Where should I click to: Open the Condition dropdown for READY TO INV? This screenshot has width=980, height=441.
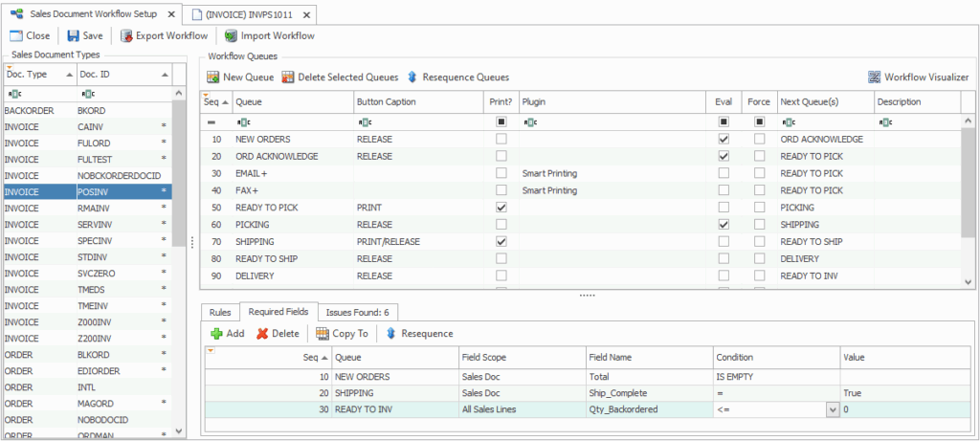[x=831, y=409]
